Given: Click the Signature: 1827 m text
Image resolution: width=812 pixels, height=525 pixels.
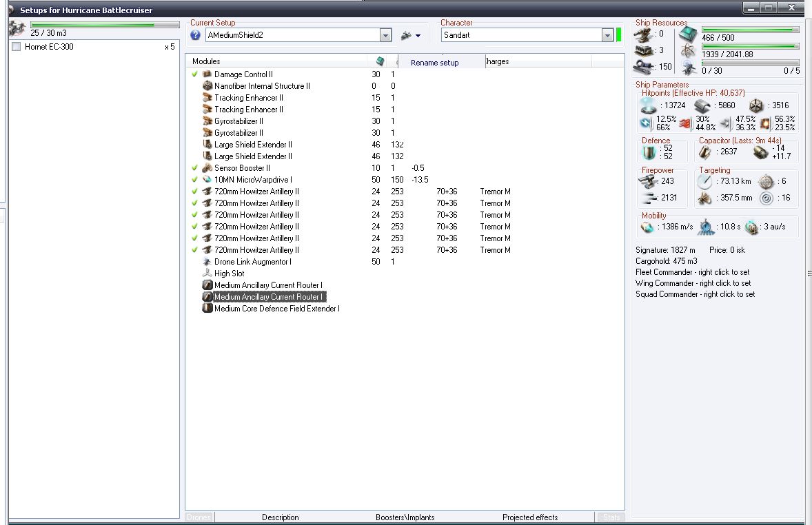Looking at the screenshot, I should (665, 250).
